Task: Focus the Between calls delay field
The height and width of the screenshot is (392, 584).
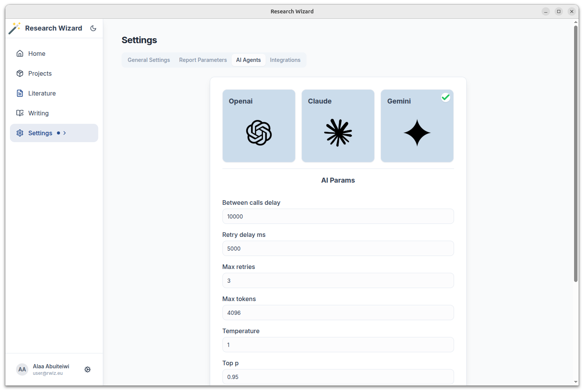Action: coord(338,216)
